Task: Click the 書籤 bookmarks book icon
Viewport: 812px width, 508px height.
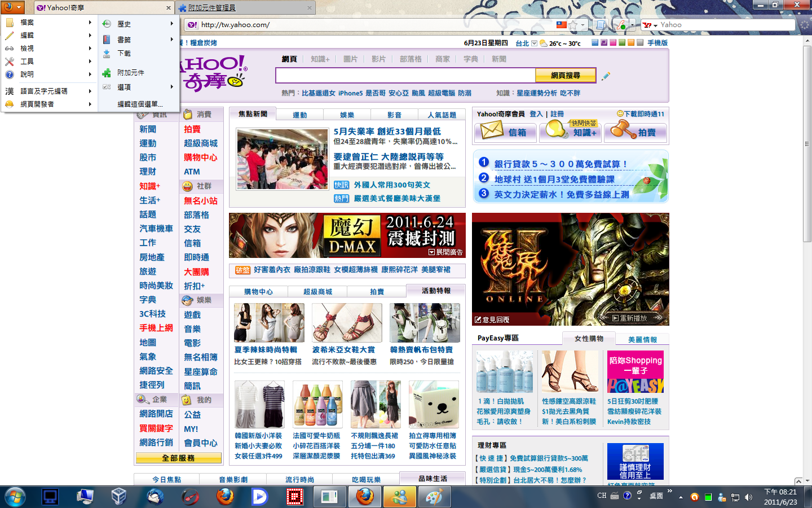Action: 107,40
